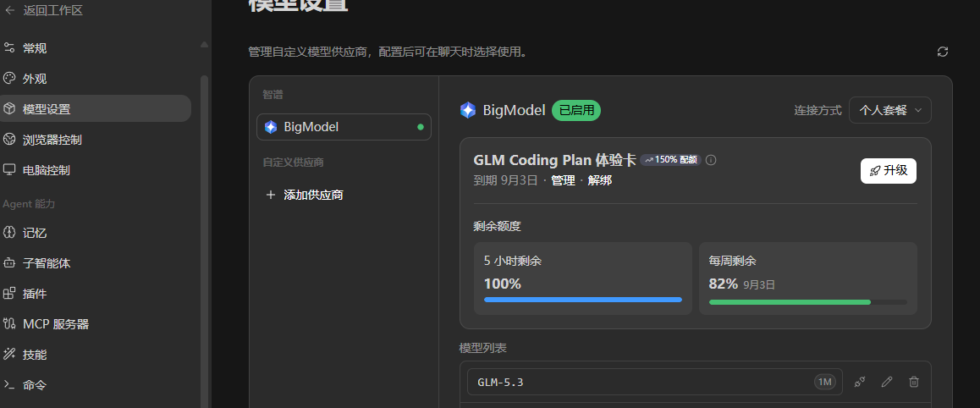Click the 1M context badge on GLM-5.3
The width and height of the screenshot is (980, 408).
tap(824, 382)
